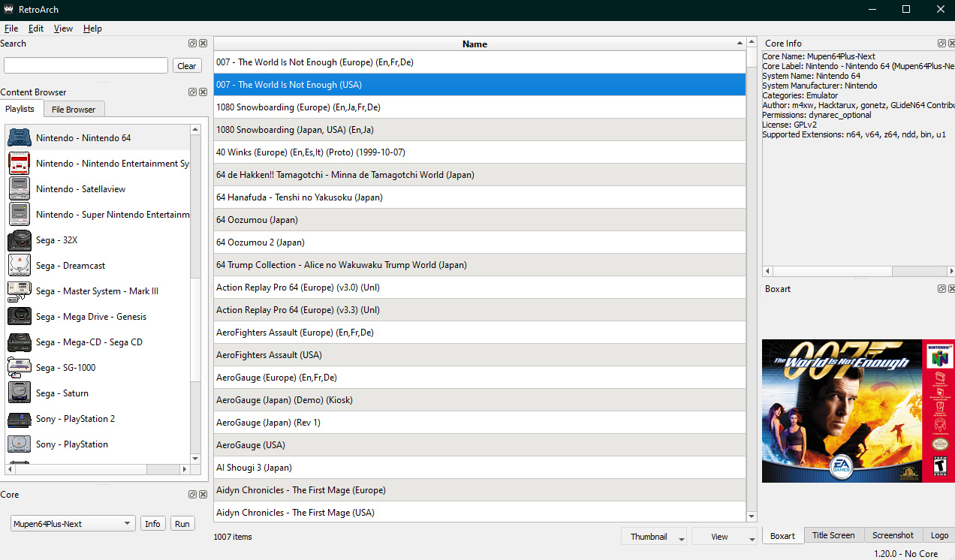This screenshot has width=955, height=560.
Task: Select the Boxart tab
Action: [x=782, y=535]
